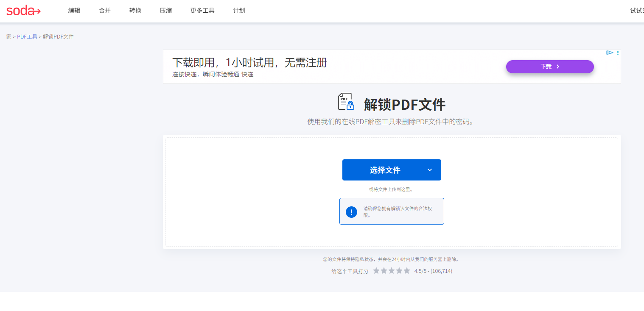Expand the chevron on the 选择文件 button
The image size is (644, 311).
point(429,170)
